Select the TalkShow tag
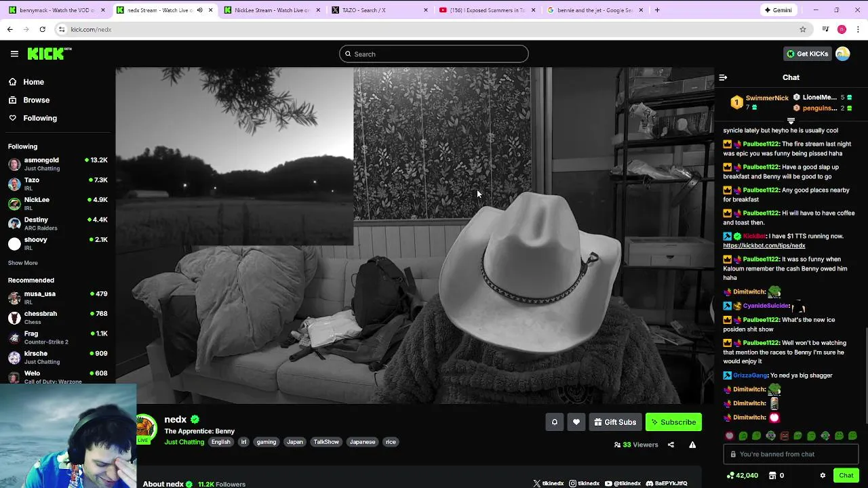 click(326, 442)
